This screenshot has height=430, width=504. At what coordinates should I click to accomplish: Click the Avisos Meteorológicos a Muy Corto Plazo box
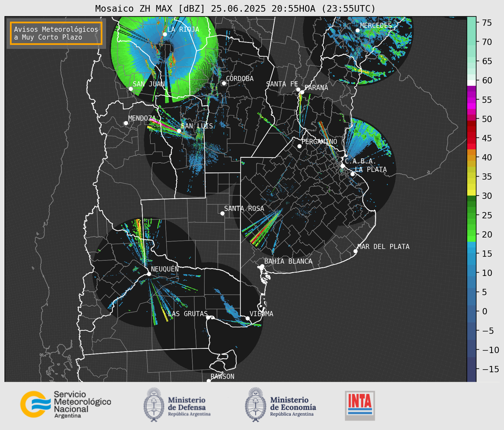[x=56, y=33]
